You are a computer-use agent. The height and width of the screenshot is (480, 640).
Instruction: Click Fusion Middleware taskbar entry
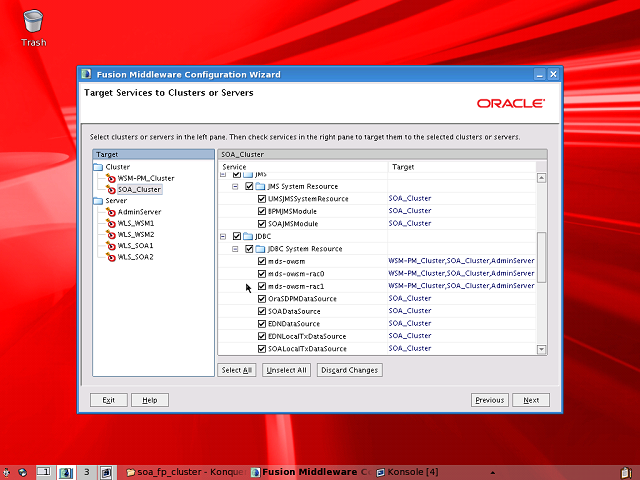(x=311, y=472)
